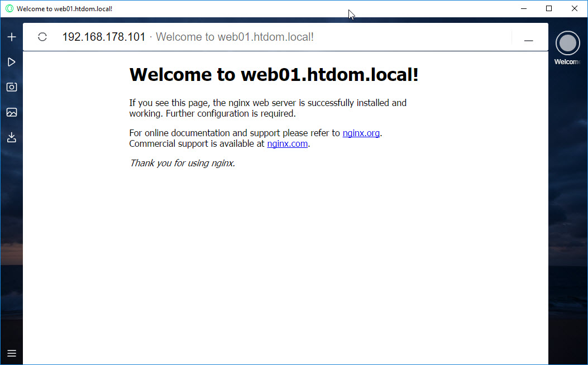Open downloads via the download tray icon

[x=12, y=137]
